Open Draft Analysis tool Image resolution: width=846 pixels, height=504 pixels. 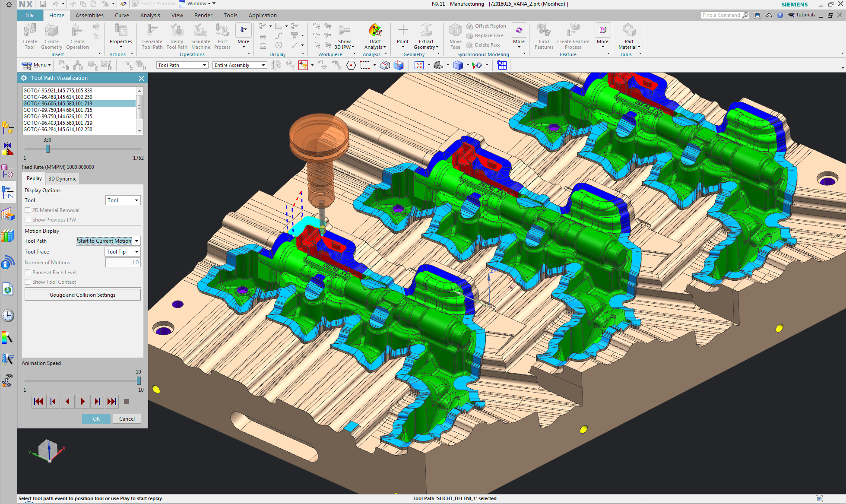tap(375, 37)
